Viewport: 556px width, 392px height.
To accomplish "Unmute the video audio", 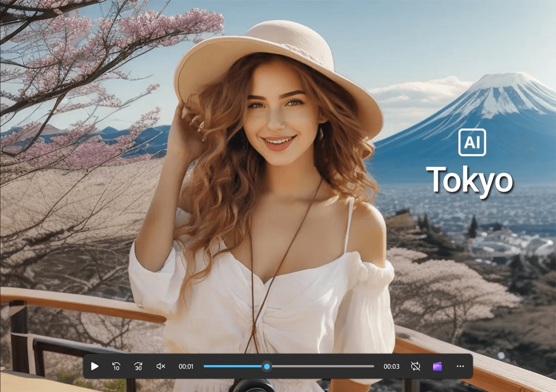I will [x=161, y=366].
